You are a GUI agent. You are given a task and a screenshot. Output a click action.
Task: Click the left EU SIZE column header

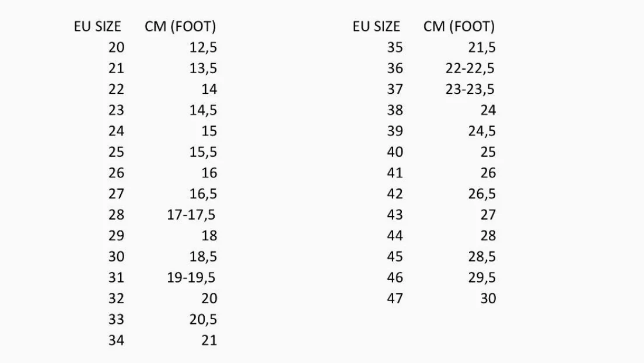point(97,26)
